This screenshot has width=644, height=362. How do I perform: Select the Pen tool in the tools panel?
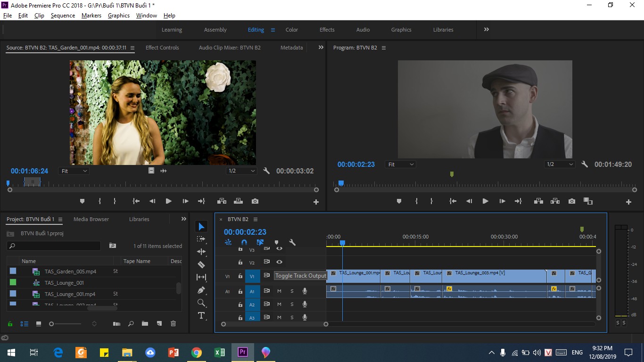click(x=201, y=290)
